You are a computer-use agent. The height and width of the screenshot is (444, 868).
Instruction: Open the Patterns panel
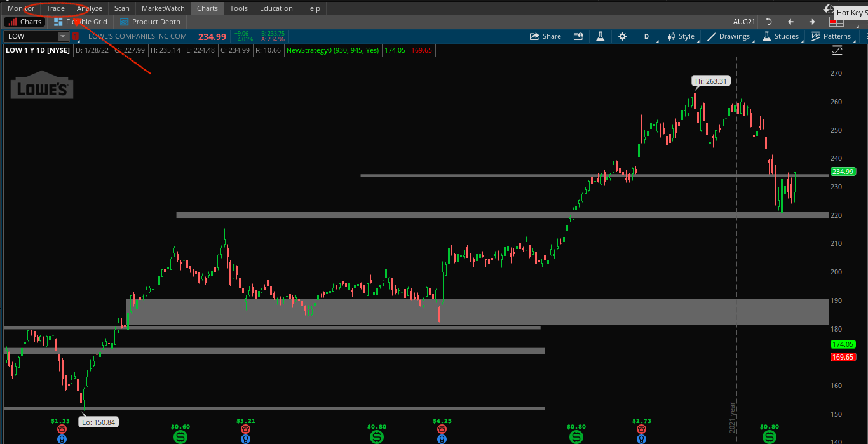click(834, 36)
